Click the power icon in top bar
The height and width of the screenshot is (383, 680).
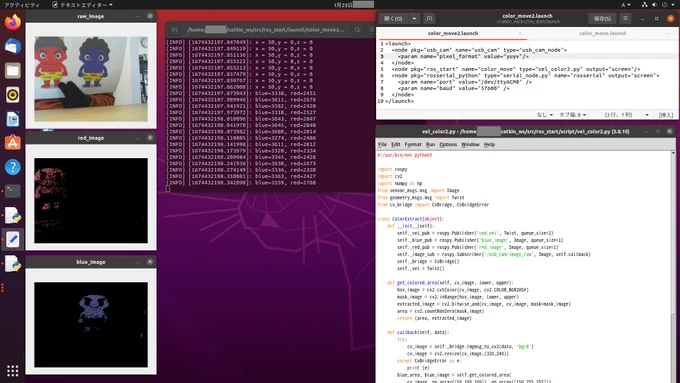pyautogui.click(x=665, y=5)
